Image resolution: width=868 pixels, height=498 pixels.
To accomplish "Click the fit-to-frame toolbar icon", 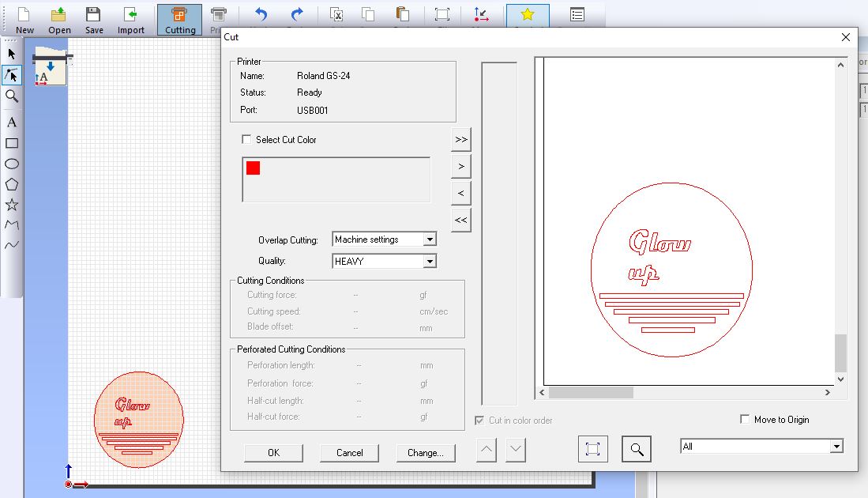I will 442,15.
